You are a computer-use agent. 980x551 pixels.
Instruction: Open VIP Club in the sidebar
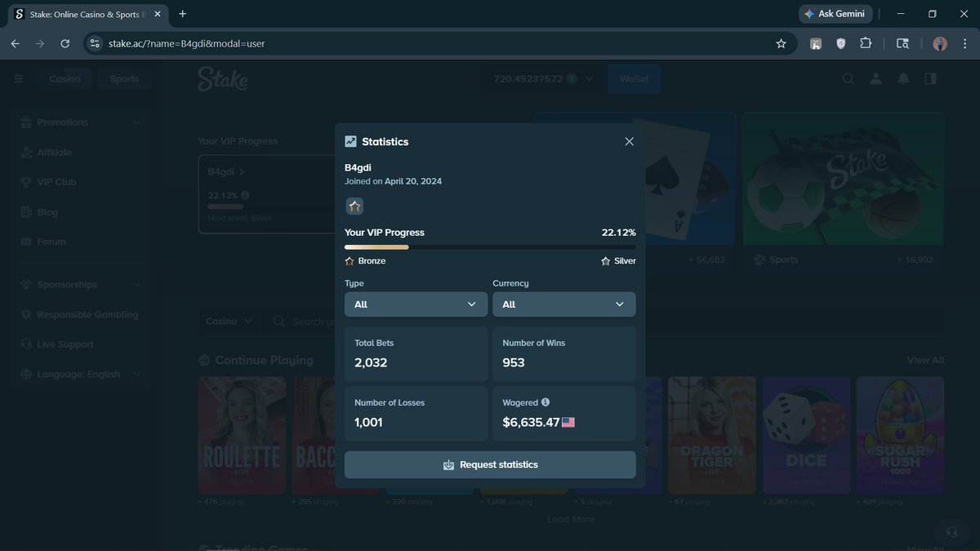coord(81,182)
